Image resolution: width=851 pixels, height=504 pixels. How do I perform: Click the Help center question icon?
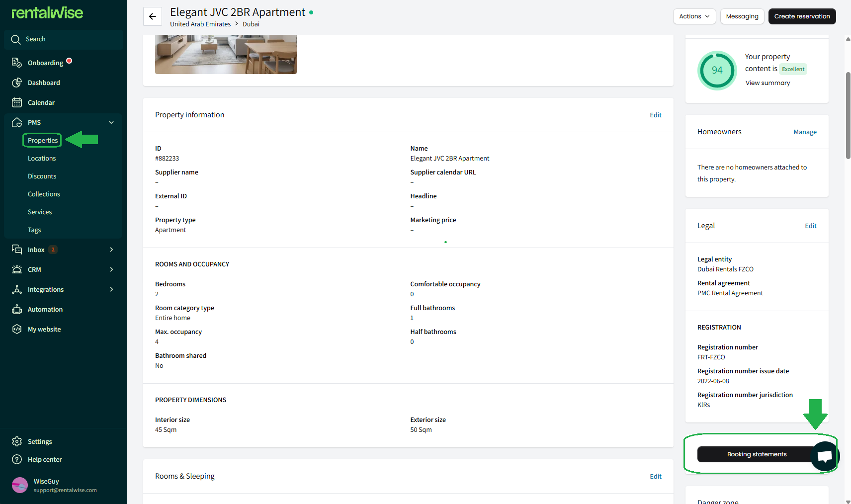click(x=17, y=459)
